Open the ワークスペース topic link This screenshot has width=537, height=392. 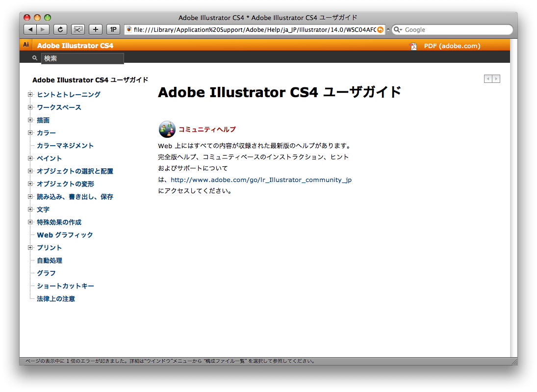[x=59, y=107]
